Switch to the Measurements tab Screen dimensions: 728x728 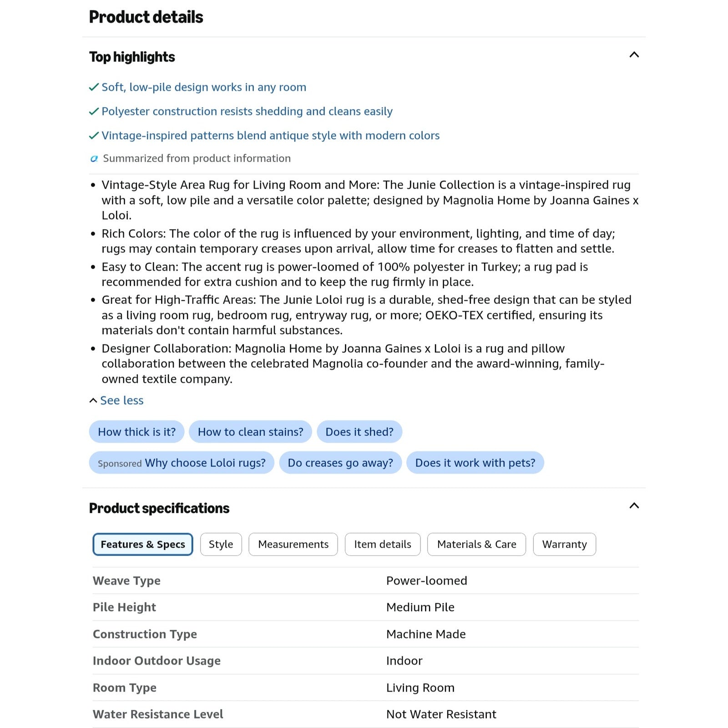point(293,544)
